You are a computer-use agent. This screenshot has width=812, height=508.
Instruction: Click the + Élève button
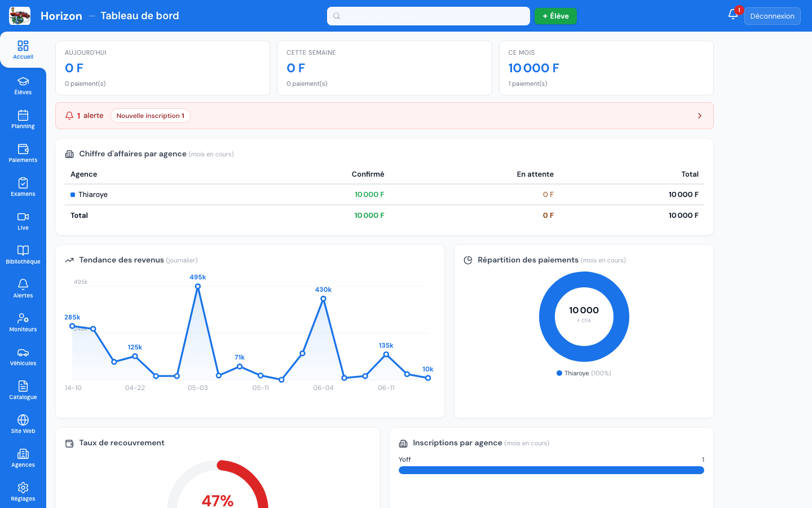pos(555,16)
